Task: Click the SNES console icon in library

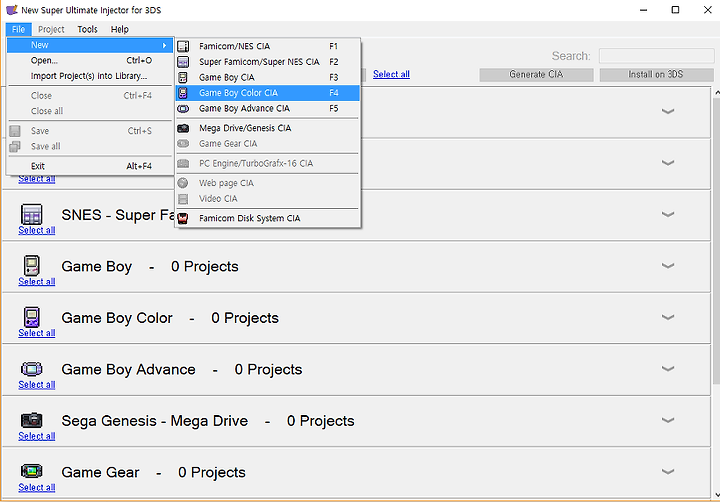Action: [x=32, y=214]
